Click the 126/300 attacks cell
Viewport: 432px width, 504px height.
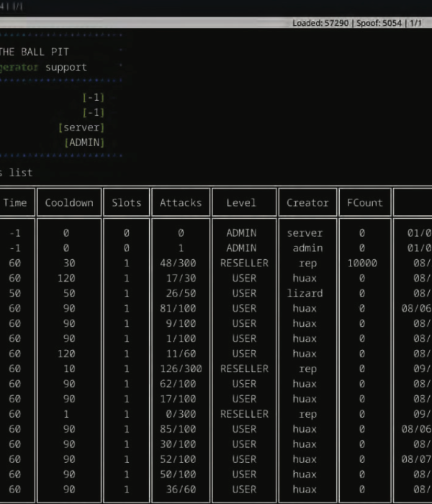[x=181, y=369]
